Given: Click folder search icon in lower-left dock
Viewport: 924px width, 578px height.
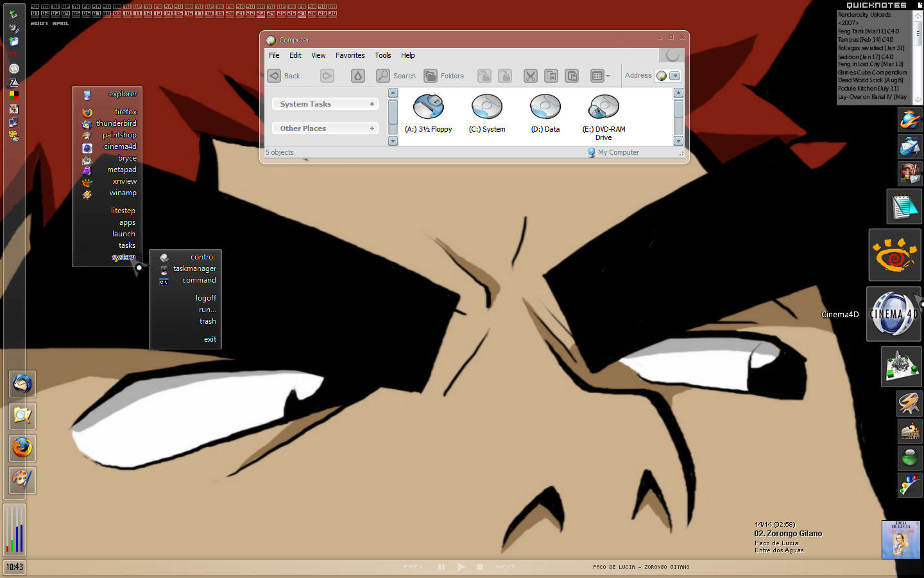Looking at the screenshot, I should click(x=22, y=416).
